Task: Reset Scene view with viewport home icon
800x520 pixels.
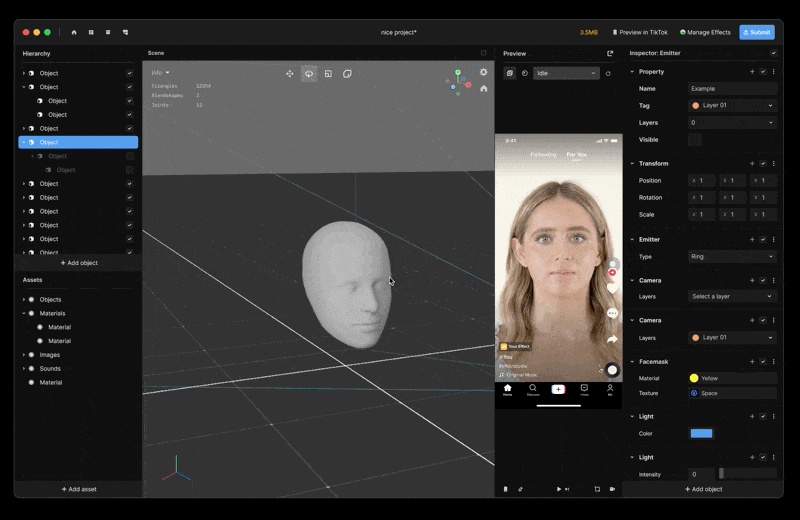Action: (x=484, y=88)
